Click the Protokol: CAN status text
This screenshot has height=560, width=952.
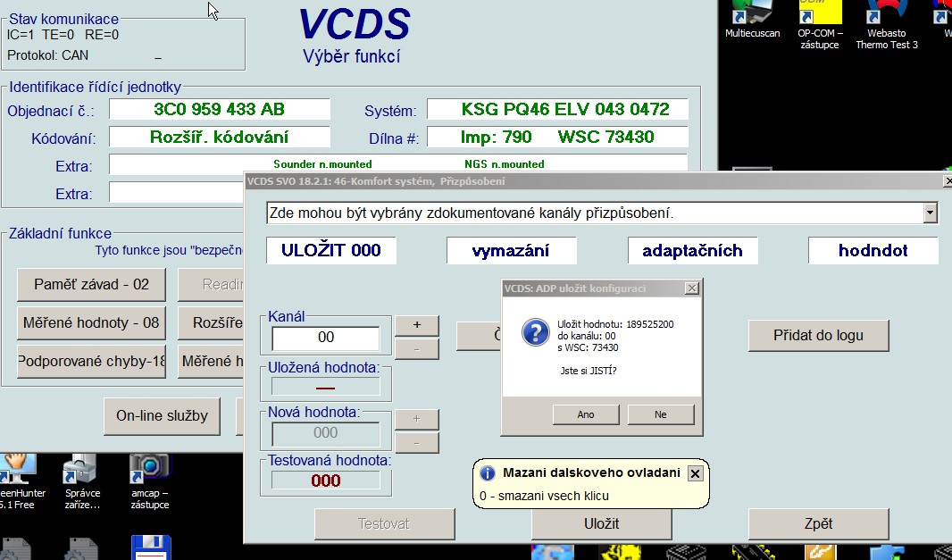point(48,55)
